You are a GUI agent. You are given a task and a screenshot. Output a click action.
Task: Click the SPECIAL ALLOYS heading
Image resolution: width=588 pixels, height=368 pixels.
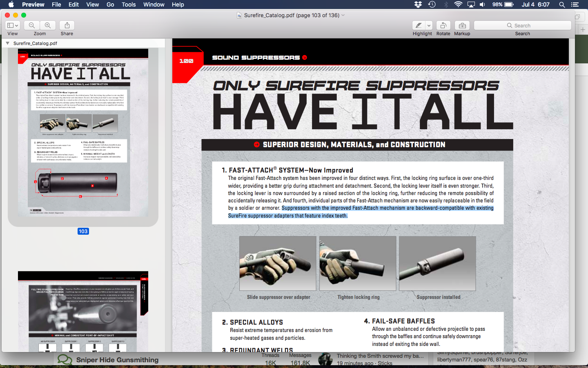pyautogui.click(x=252, y=322)
